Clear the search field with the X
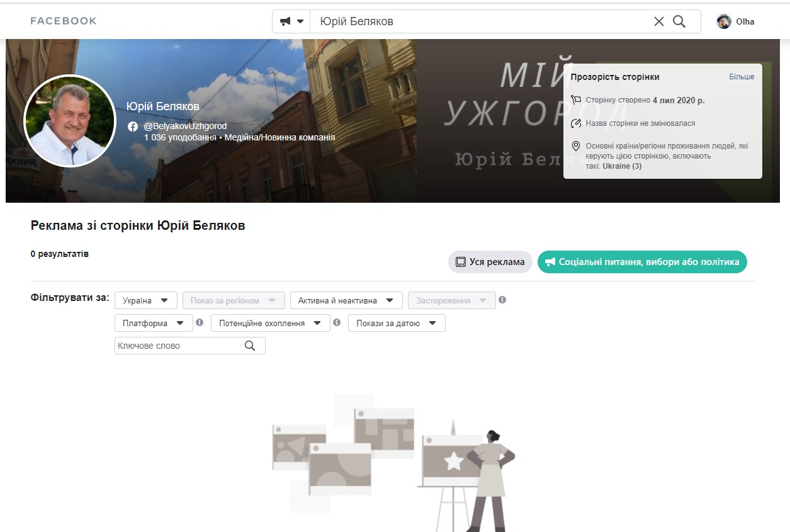 659,21
